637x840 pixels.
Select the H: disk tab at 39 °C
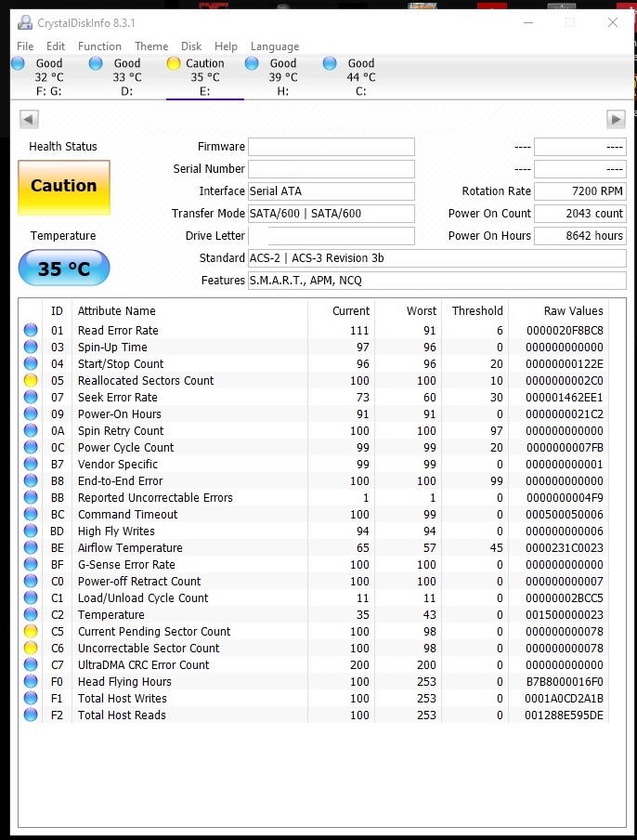click(x=283, y=77)
